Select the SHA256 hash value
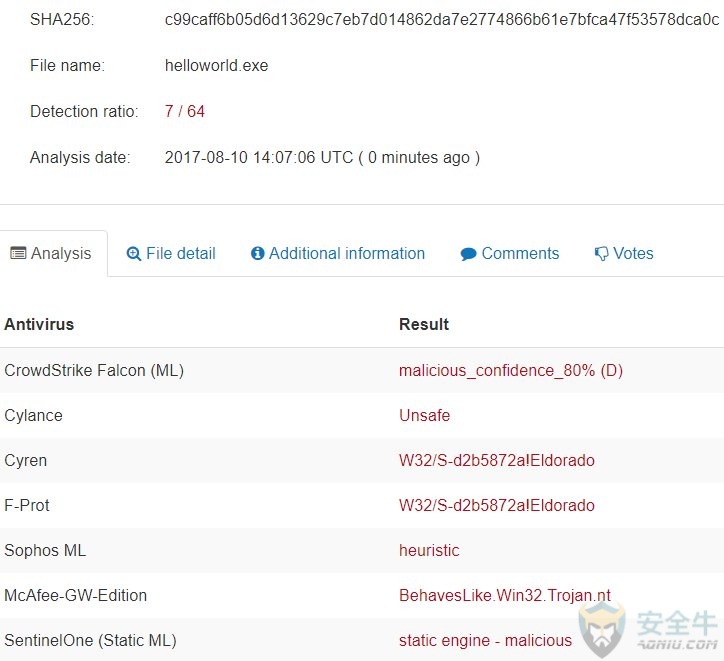724x661 pixels. tap(442, 19)
